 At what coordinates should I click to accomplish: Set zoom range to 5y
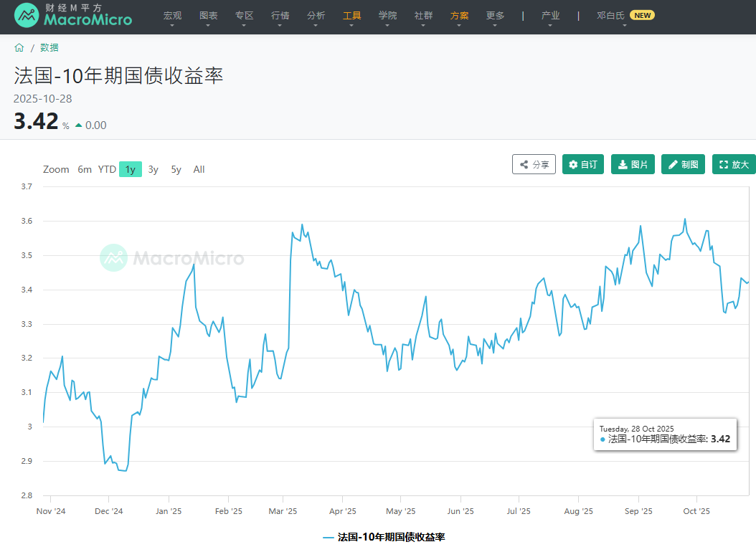176,170
